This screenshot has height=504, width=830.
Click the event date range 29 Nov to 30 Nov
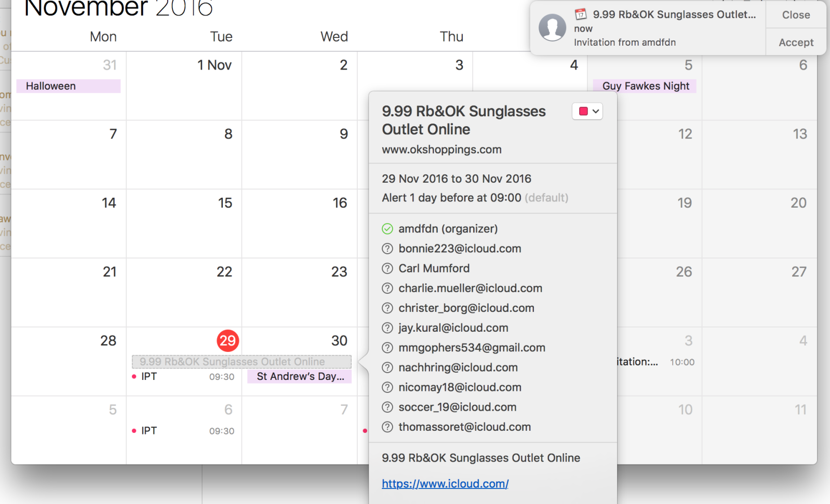point(457,179)
